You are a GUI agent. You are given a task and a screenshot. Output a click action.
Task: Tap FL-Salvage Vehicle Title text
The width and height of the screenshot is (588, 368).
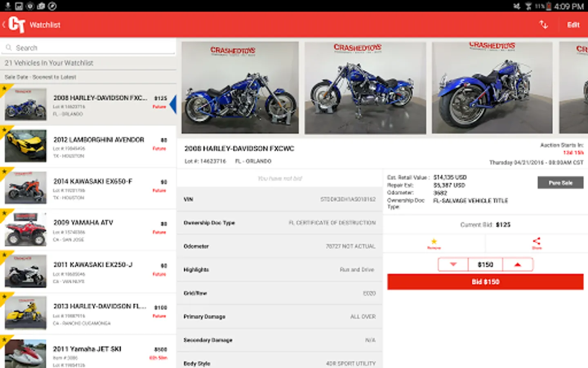click(470, 201)
